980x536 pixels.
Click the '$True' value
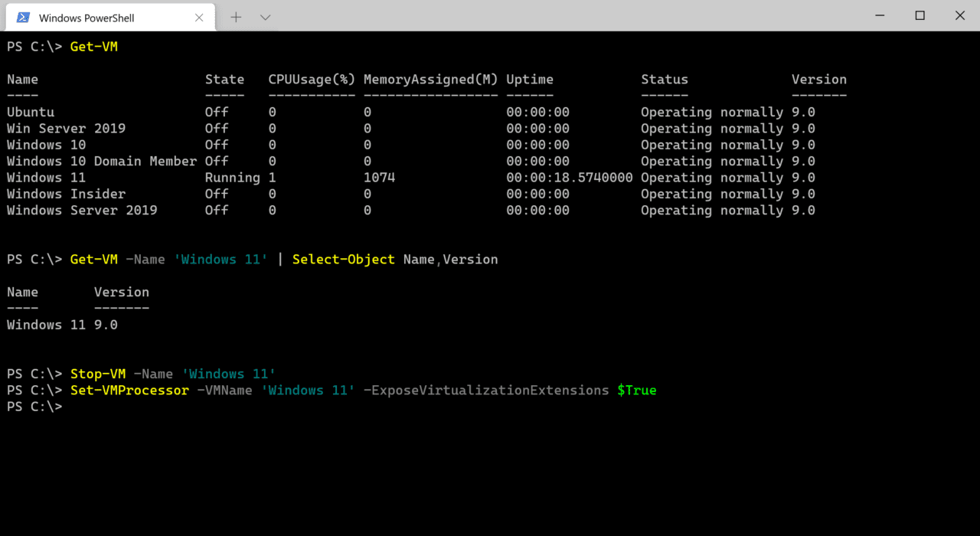[x=637, y=391]
